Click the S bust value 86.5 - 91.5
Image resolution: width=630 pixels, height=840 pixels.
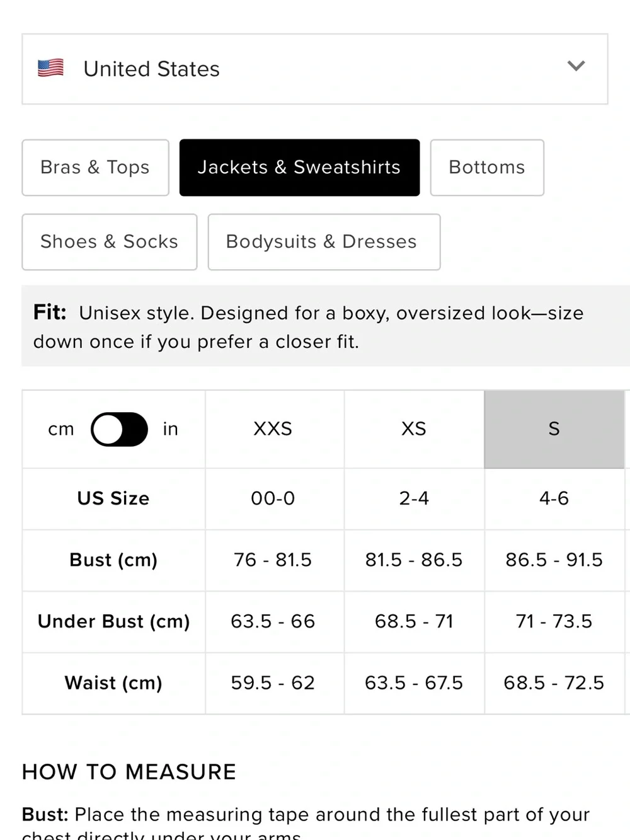pyautogui.click(x=554, y=560)
